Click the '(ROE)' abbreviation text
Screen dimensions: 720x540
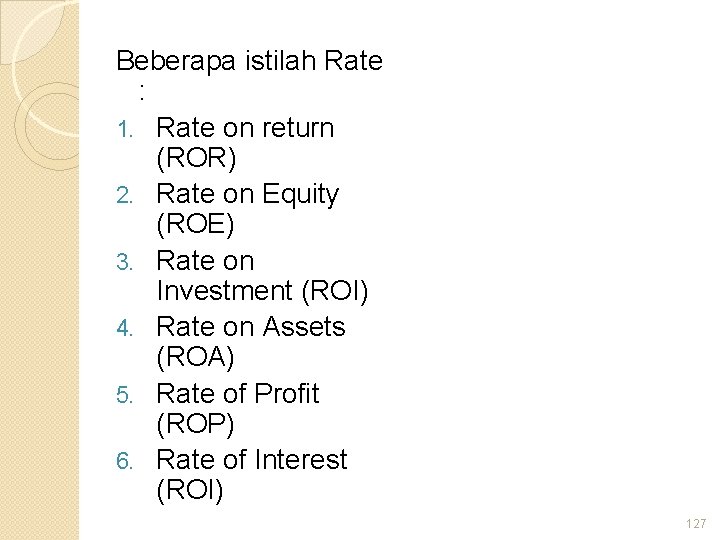pos(195,226)
